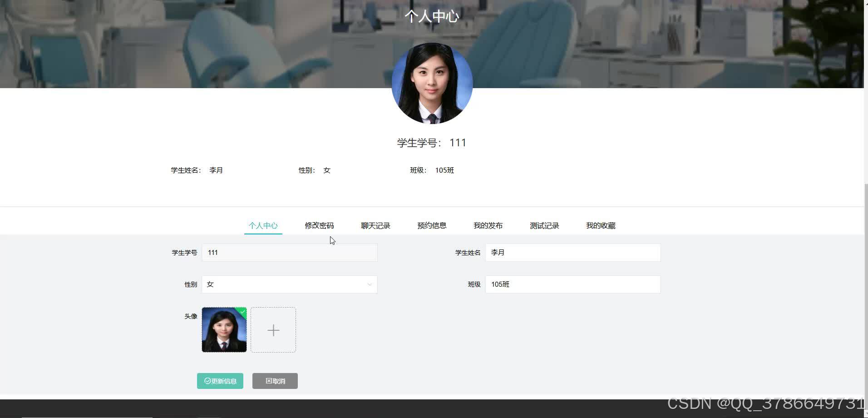This screenshot has height=418, width=868.
Task: Select the active 个人中心 tab
Action: (x=263, y=225)
